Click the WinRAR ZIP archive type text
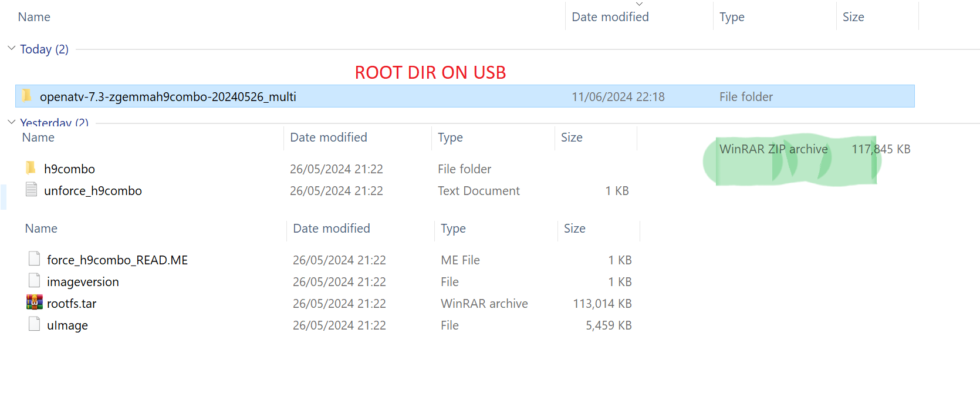 click(x=773, y=149)
